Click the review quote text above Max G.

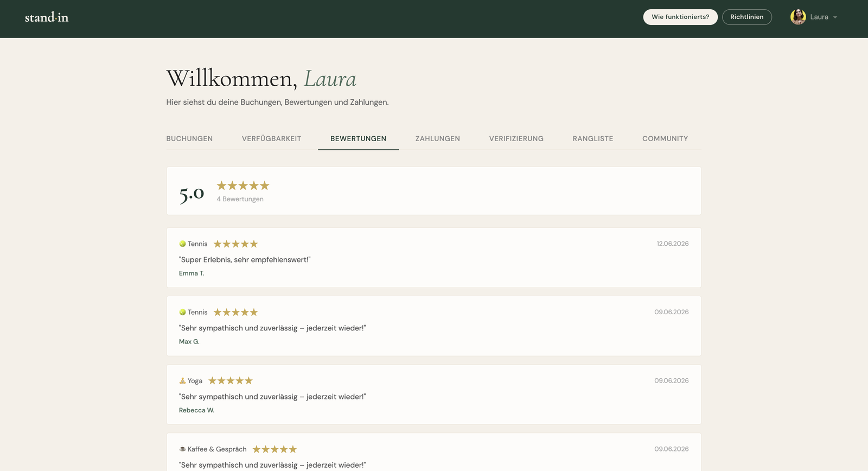tap(272, 328)
